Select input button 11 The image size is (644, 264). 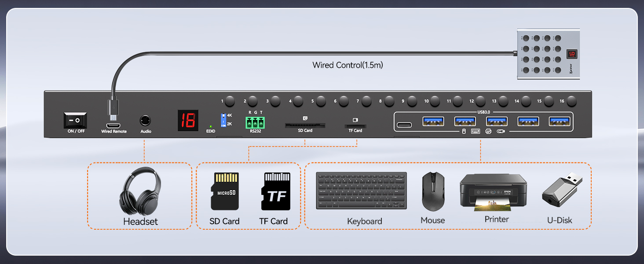point(458,101)
